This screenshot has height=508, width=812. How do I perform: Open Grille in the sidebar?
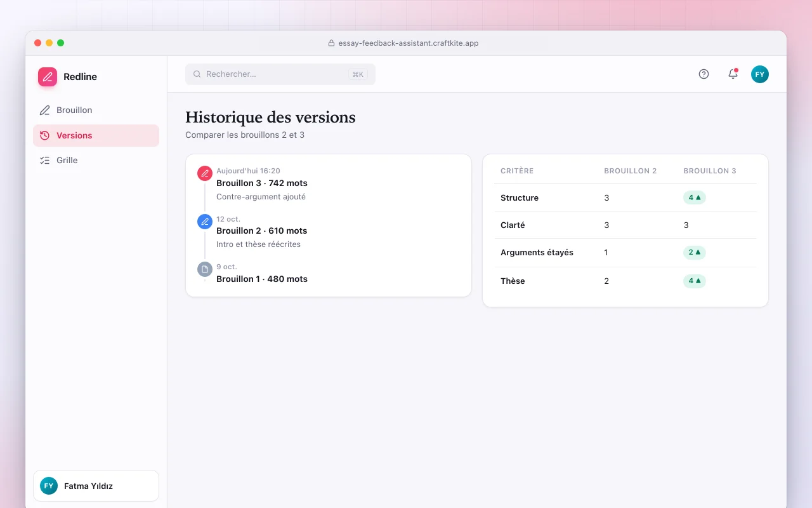click(96, 160)
